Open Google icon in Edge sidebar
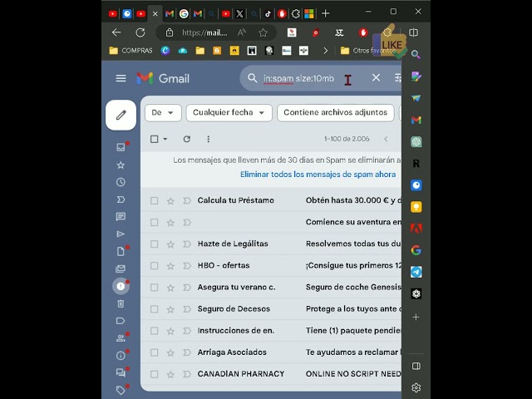532x399 pixels. point(416,250)
